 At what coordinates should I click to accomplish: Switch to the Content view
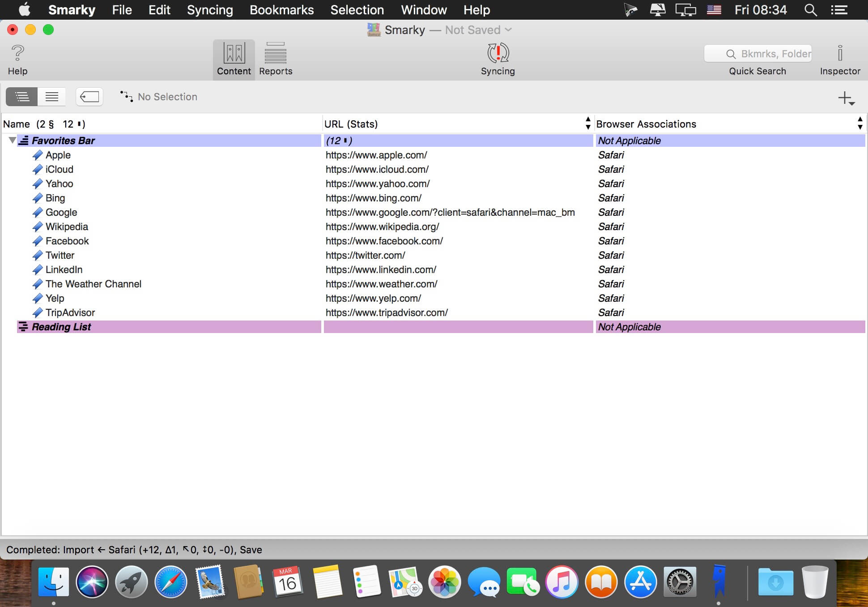click(234, 59)
